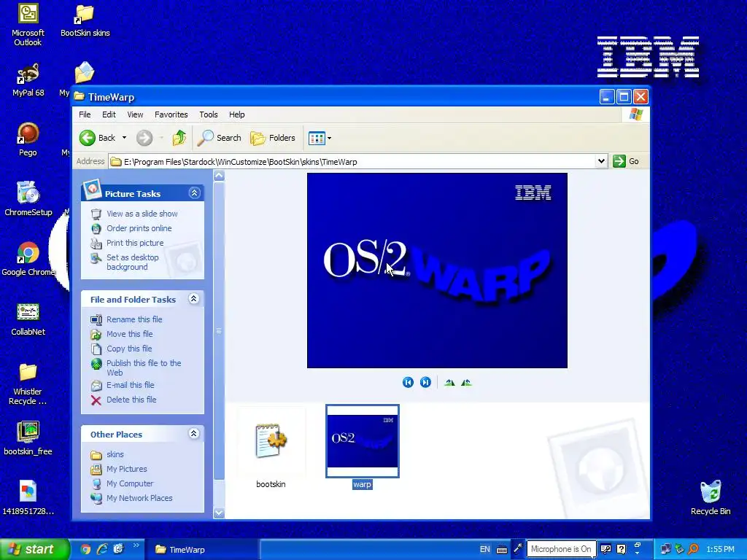747x560 pixels.
Task: Open the Back history dropdown arrow
Action: tap(124, 138)
